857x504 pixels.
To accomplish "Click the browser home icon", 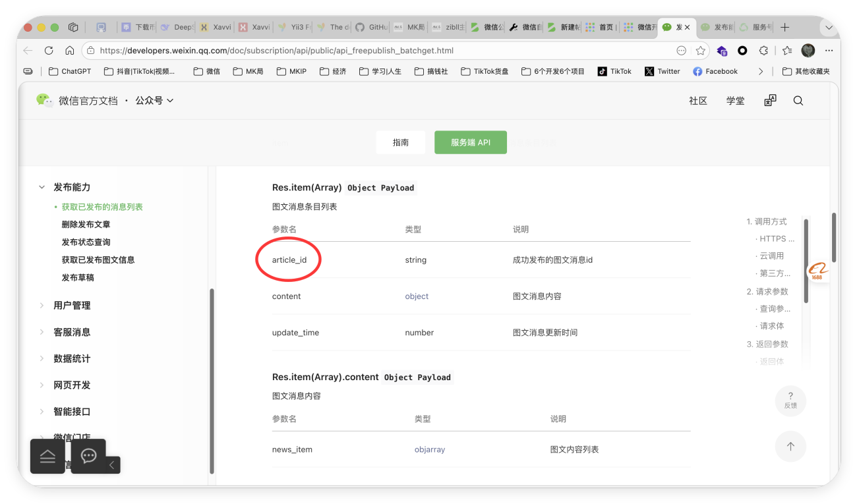I will click(x=69, y=51).
